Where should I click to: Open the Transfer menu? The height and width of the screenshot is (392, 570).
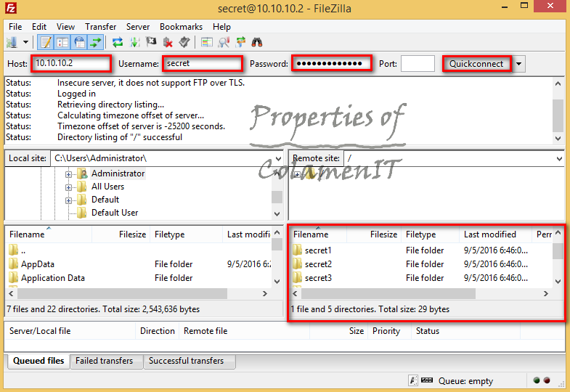[100, 27]
